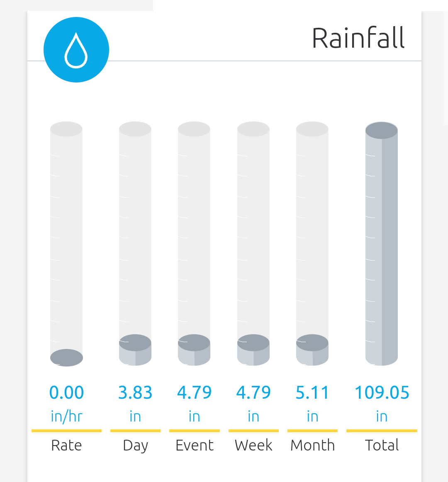Click the Rainfall title heading
Image resolution: width=448 pixels, height=482 pixels.
click(x=358, y=38)
